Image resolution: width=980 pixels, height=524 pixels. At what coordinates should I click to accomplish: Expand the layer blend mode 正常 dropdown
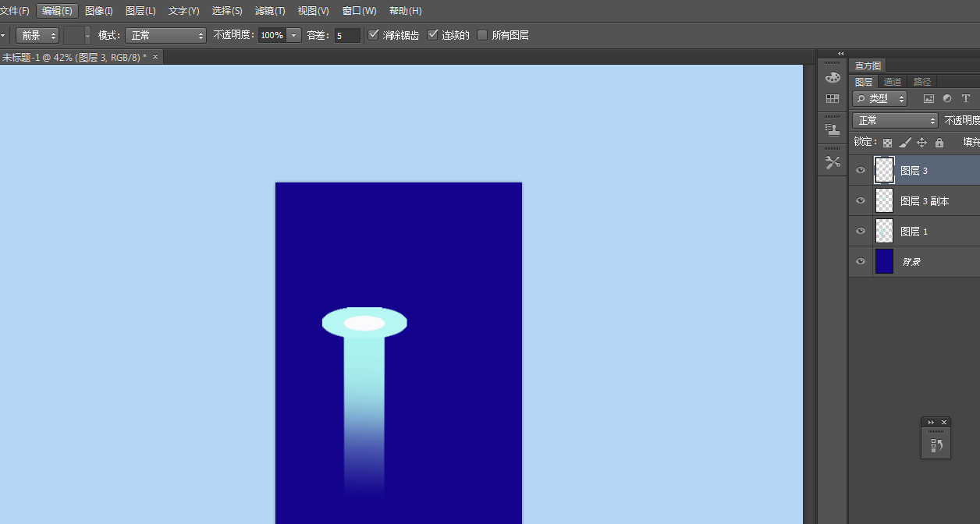click(895, 121)
